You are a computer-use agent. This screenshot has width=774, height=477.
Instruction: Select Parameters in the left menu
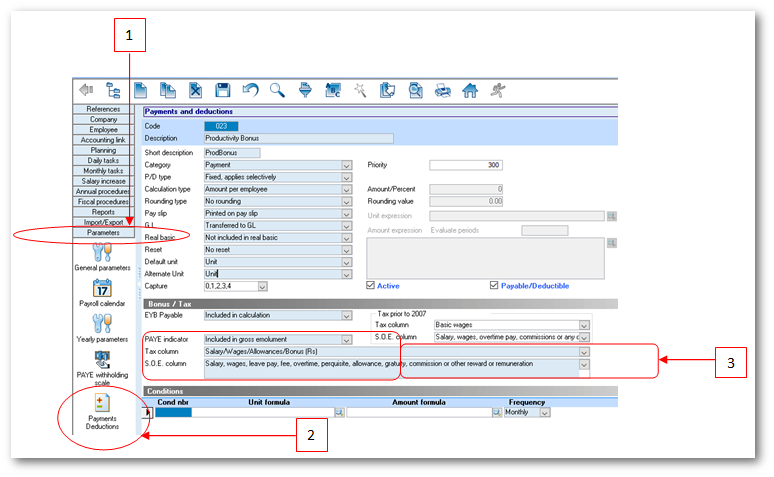103,233
